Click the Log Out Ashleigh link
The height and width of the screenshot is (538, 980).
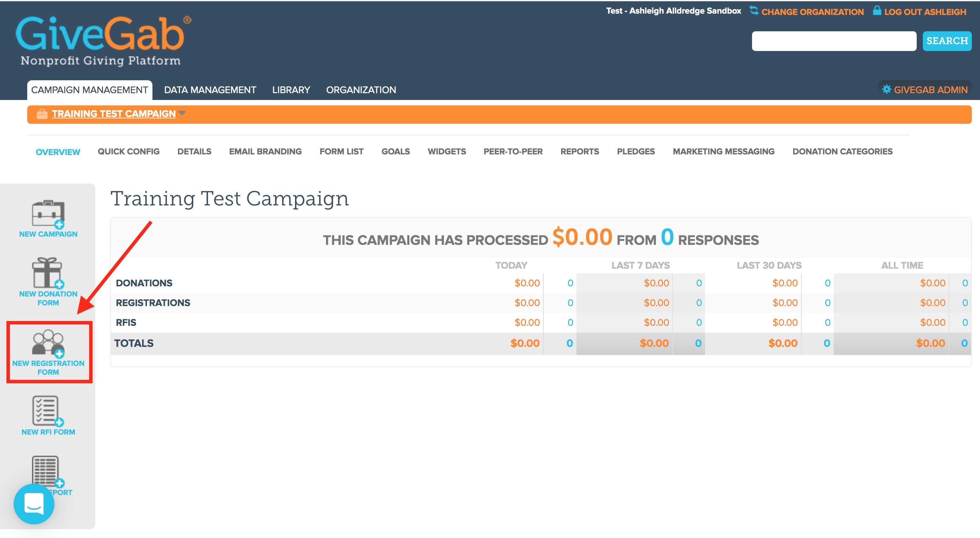click(x=925, y=12)
